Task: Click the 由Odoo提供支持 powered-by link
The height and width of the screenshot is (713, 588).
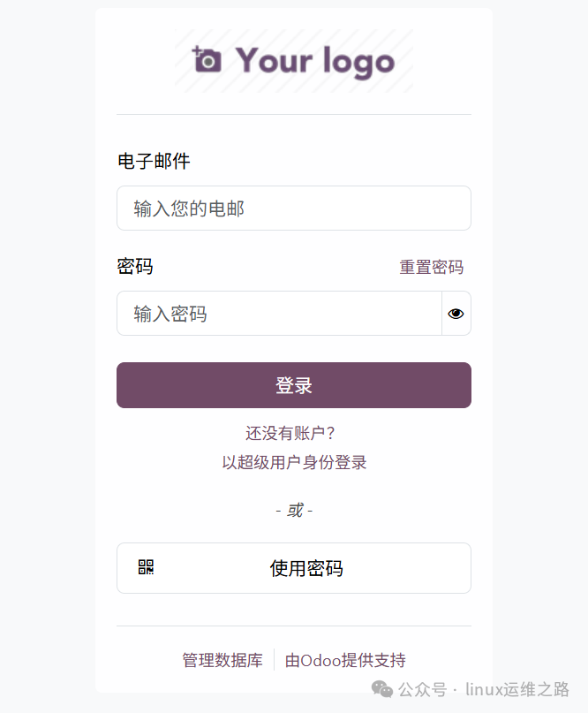Action: (x=345, y=660)
